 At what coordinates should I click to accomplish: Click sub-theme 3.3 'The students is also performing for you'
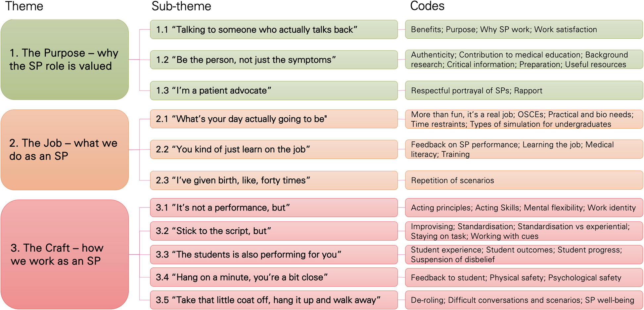coord(274,254)
